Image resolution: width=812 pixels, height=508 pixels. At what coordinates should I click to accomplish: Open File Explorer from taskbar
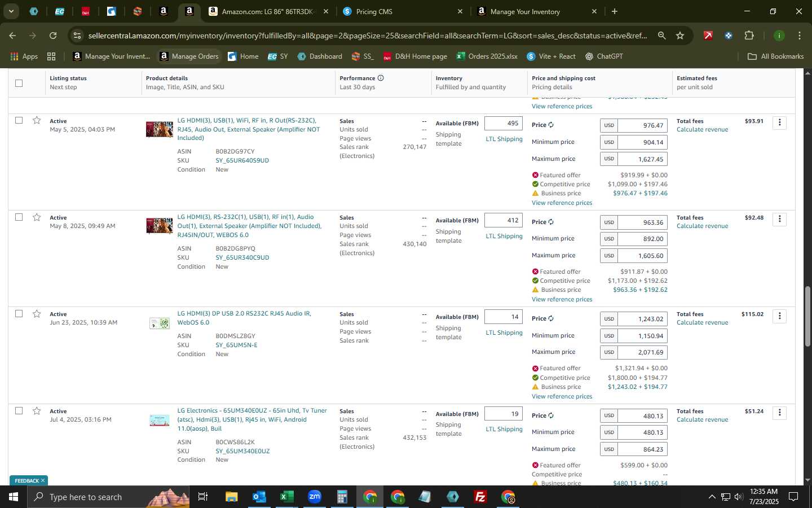point(231,497)
